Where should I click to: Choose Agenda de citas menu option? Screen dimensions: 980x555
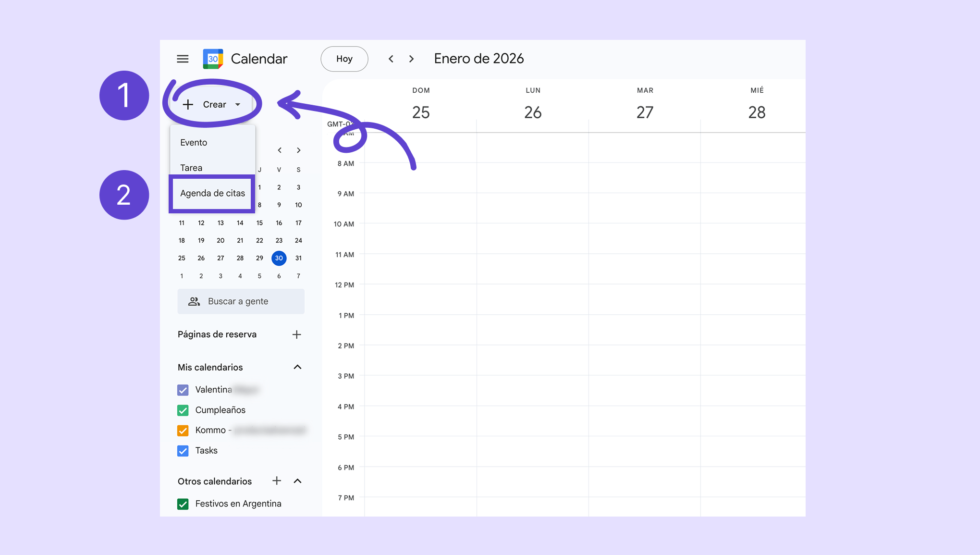(x=212, y=193)
